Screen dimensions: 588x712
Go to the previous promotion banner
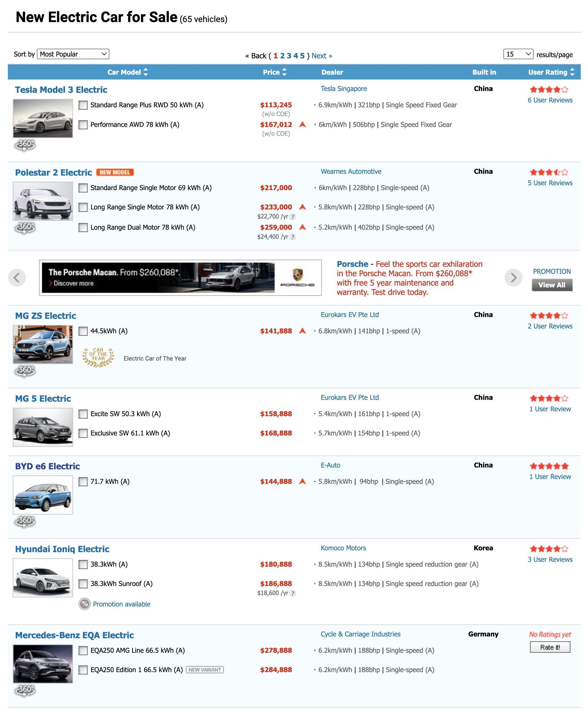(17, 278)
